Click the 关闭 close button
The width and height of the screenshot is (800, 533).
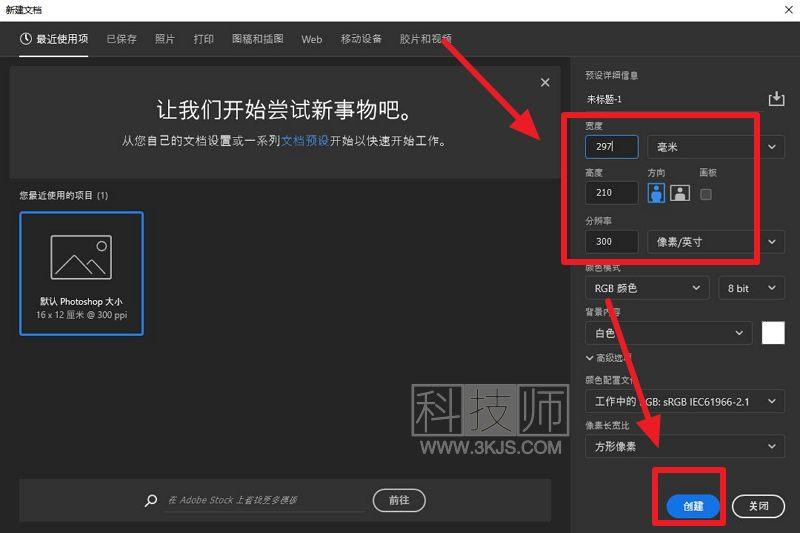[758, 506]
